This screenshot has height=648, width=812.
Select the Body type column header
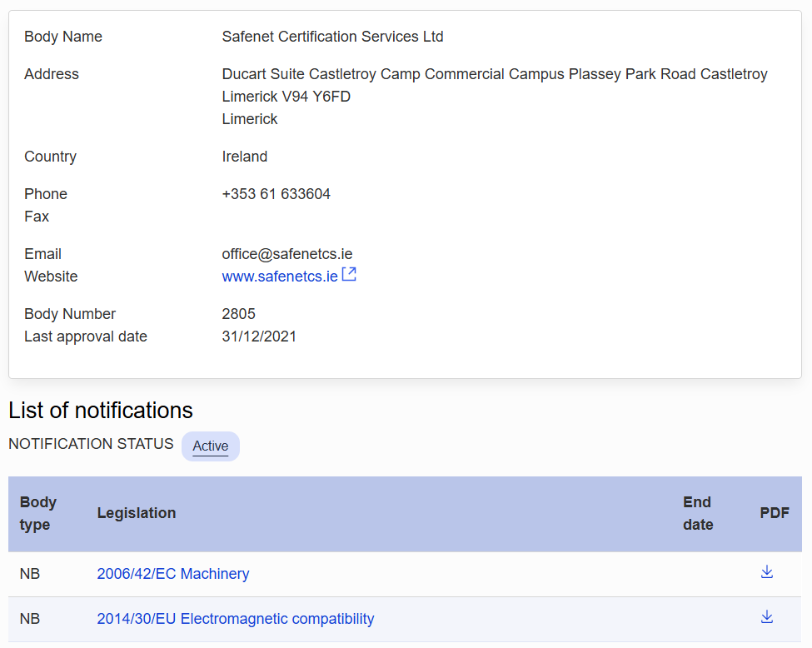[x=38, y=513]
